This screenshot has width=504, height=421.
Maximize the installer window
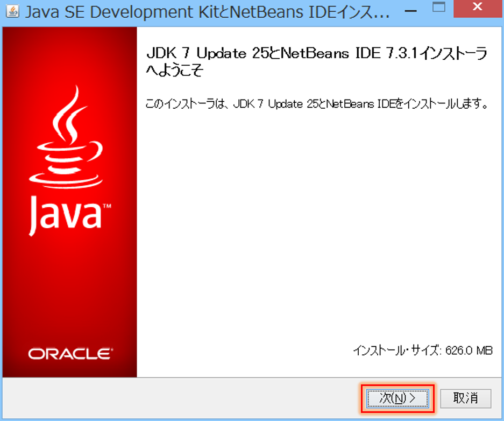[x=439, y=7]
